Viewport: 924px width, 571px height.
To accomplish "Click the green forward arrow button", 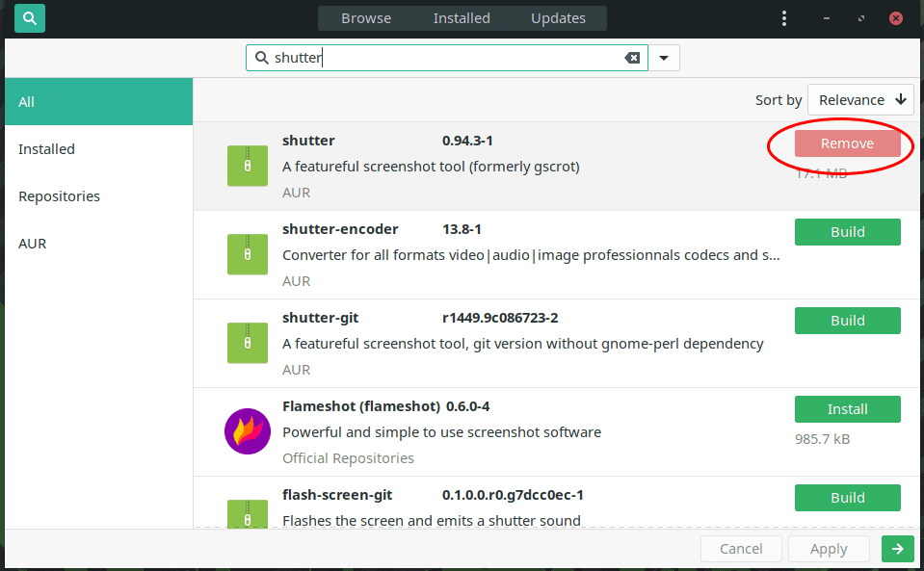I will (x=897, y=549).
